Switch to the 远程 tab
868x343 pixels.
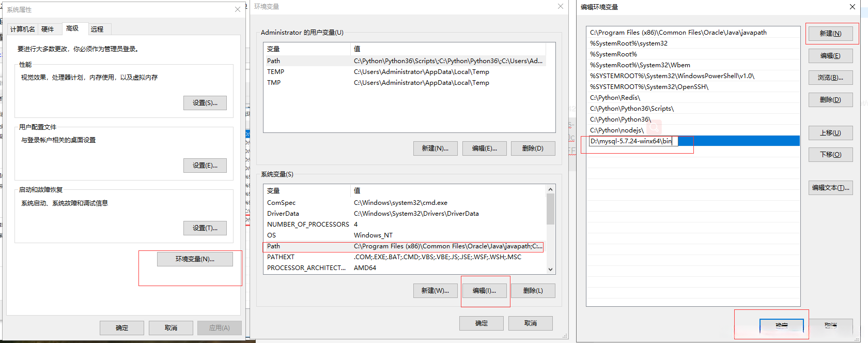(x=98, y=29)
